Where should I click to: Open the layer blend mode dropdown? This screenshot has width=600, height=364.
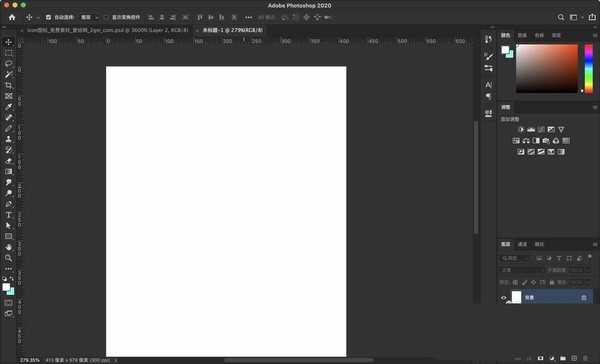pos(522,270)
